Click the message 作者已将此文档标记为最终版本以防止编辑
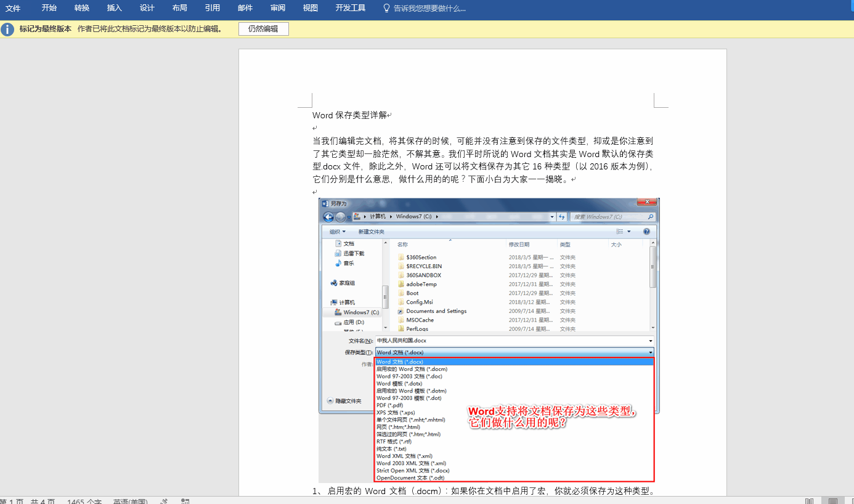Screen dimensions: 854x504 click(150, 29)
